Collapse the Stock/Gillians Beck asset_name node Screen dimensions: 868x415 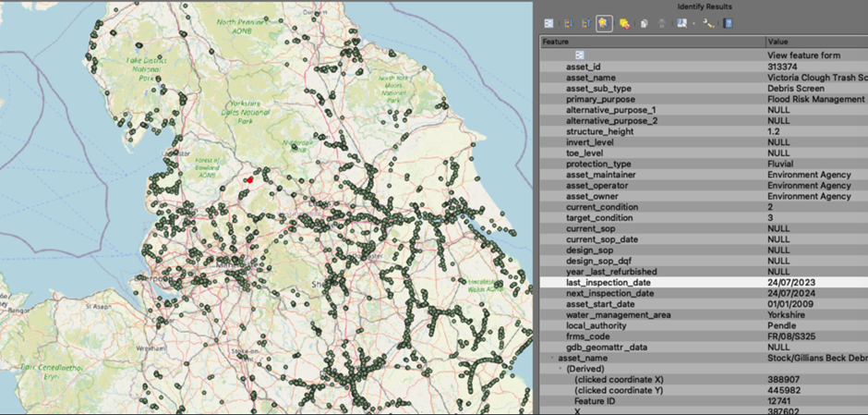[552, 357]
